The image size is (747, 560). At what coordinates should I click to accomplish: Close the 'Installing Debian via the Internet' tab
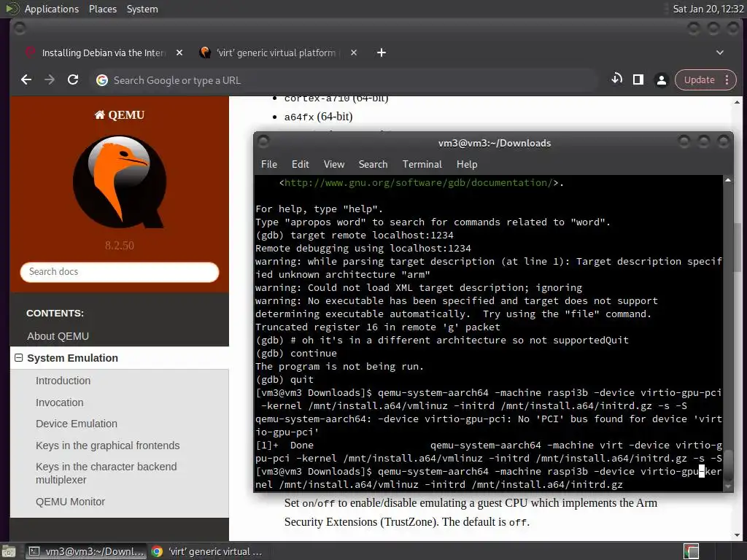179,52
